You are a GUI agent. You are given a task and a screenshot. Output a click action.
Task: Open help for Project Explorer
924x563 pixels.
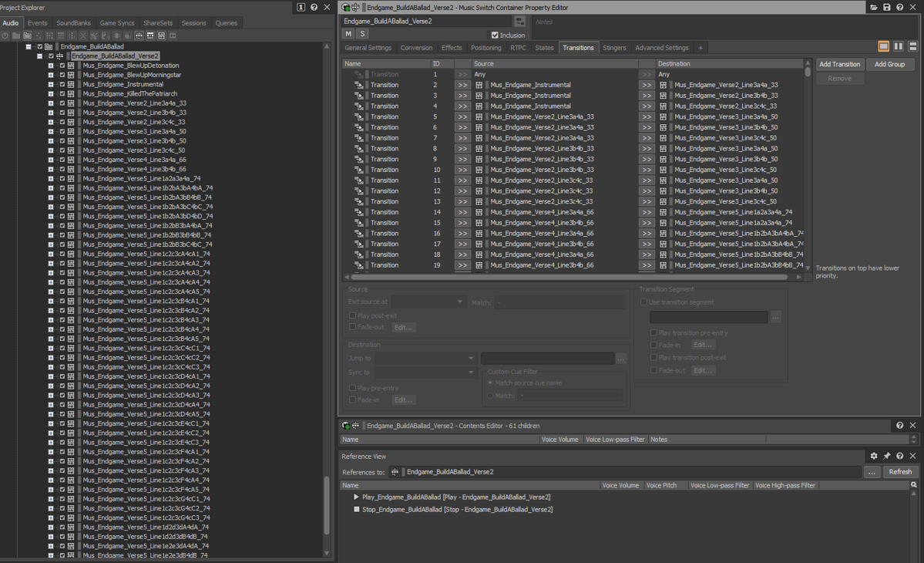[314, 8]
